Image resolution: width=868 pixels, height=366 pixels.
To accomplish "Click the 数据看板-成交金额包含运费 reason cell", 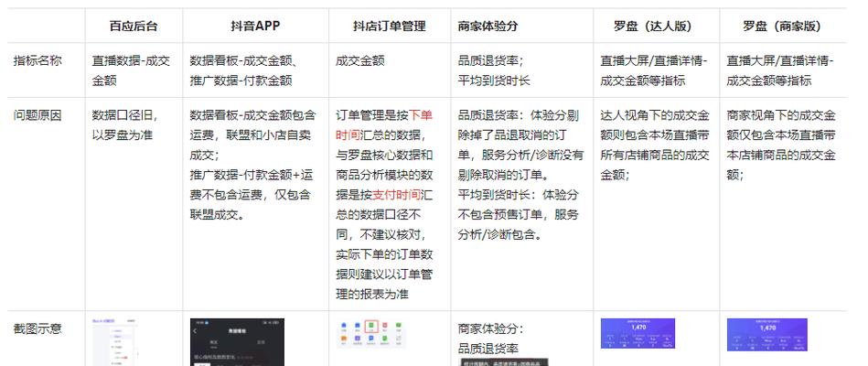I will click(253, 165).
